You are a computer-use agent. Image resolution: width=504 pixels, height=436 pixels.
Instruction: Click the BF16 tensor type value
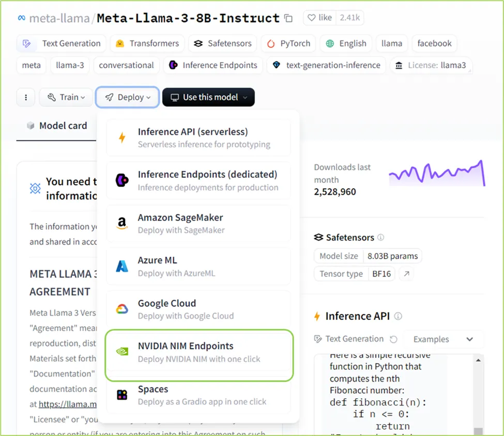point(381,274)
